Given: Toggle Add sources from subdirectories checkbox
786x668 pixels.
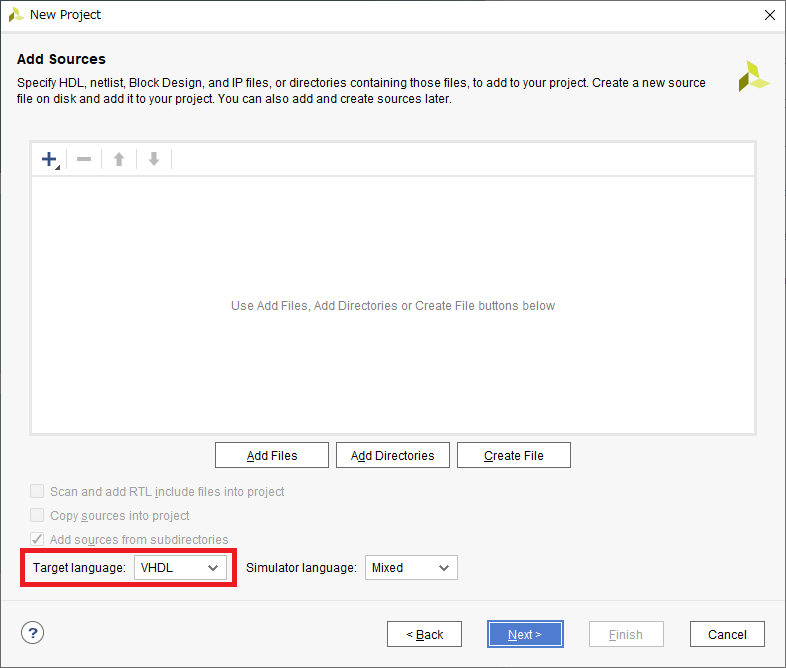Looking at the screenshot, I should [37, 539].
